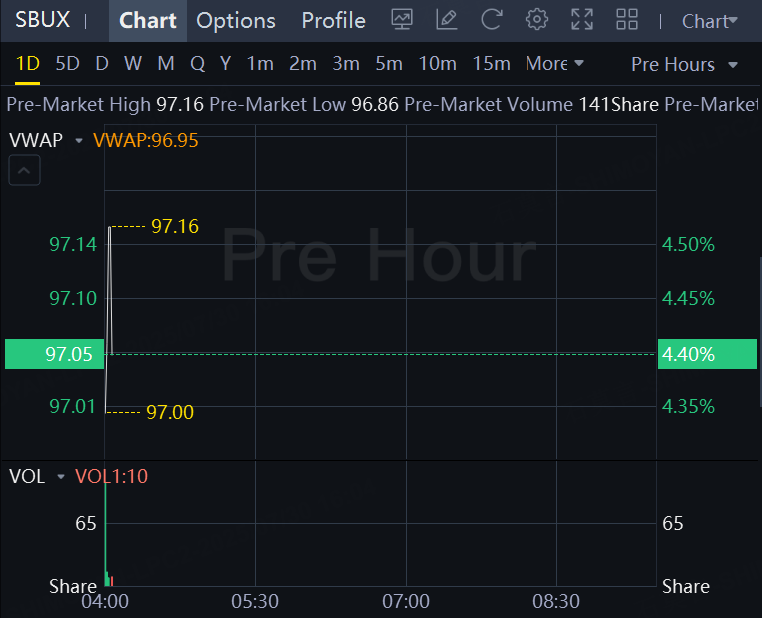This screenshot has height=618, width=762.
Task: Open the VOL indicator dropdown arrow
Action: (61, 477)
